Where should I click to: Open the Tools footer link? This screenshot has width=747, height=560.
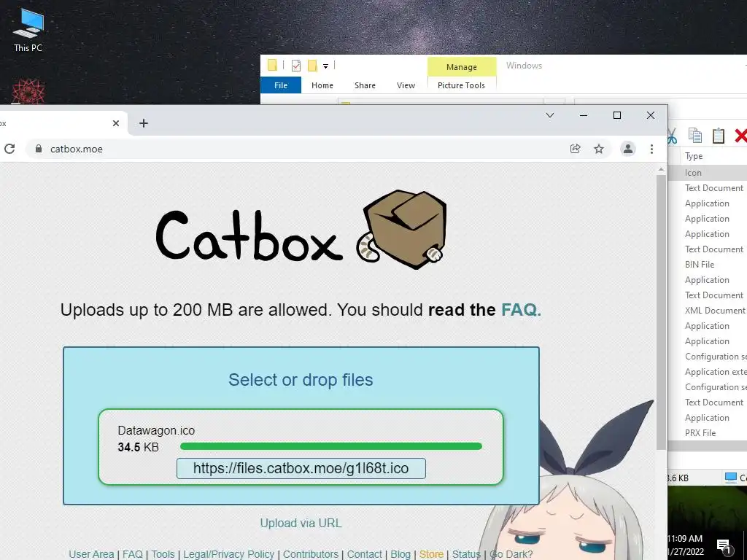pos(163,554)
